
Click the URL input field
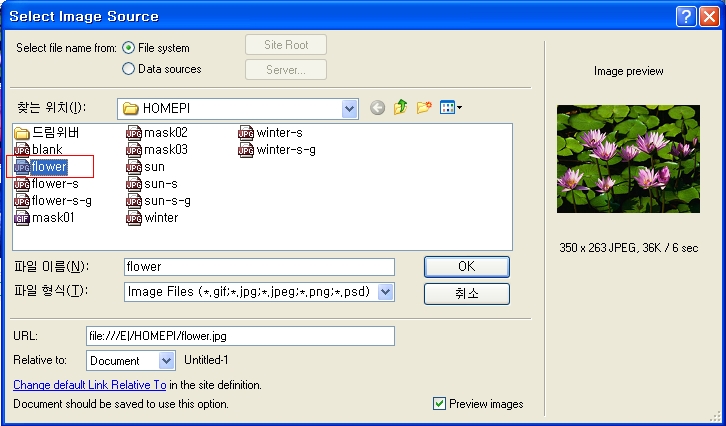tap(240, 336)
